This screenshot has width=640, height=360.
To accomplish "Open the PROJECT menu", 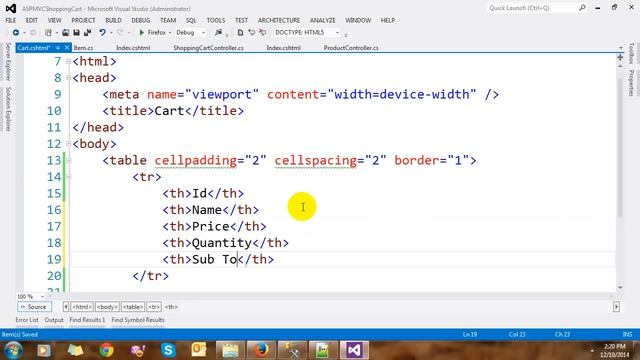I will [83, 20].
